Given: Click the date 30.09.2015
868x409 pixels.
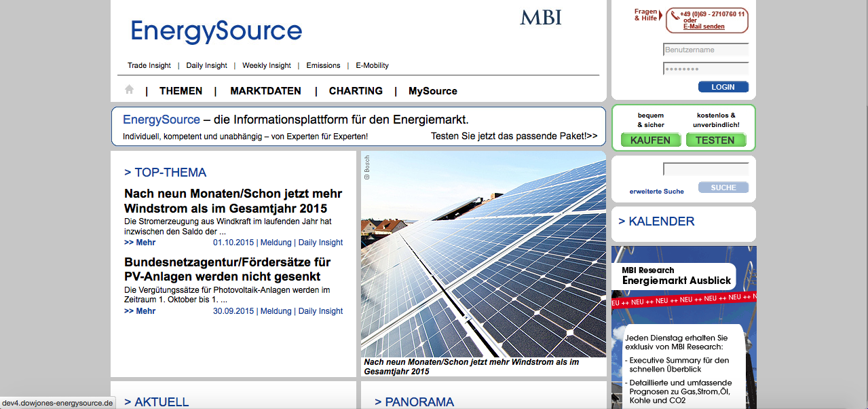Looking at the screenshot, I should coord(233,311).
